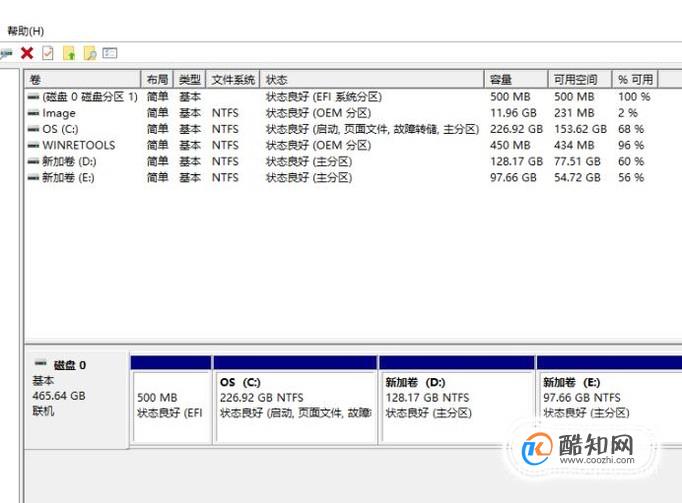Sort by the 卷 column header
Screen dimensions: 682x503
[x=83, y=80]
